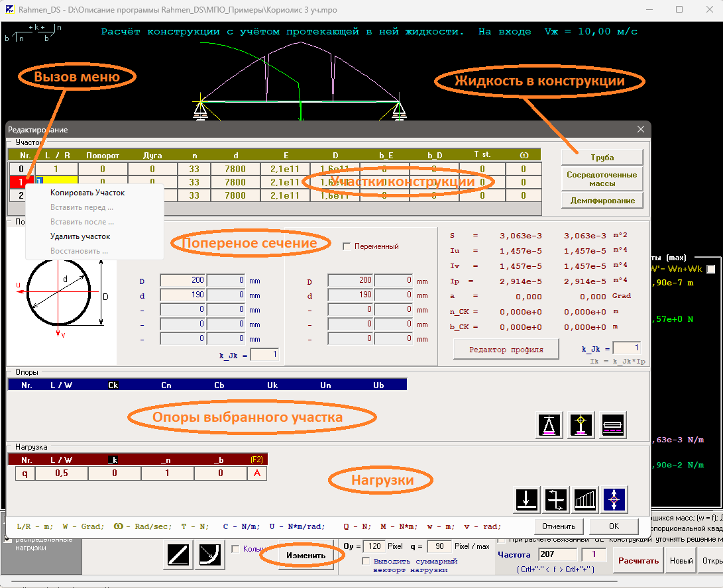The width and height of the screenshot is (723, 588).
Task: Toggle the Выводить суммарный вектор нагрузки checkbox
Action: [366, 562]
